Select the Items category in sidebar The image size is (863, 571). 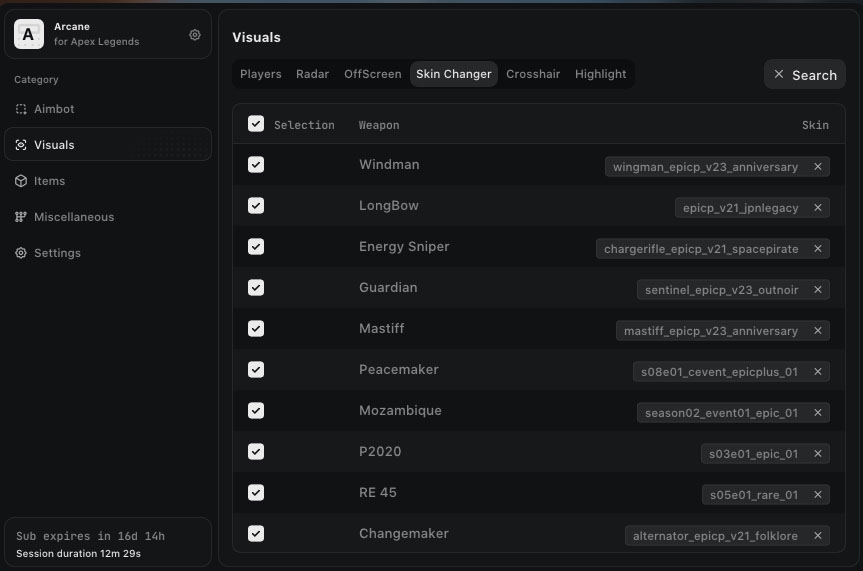(x=49, y=181)
